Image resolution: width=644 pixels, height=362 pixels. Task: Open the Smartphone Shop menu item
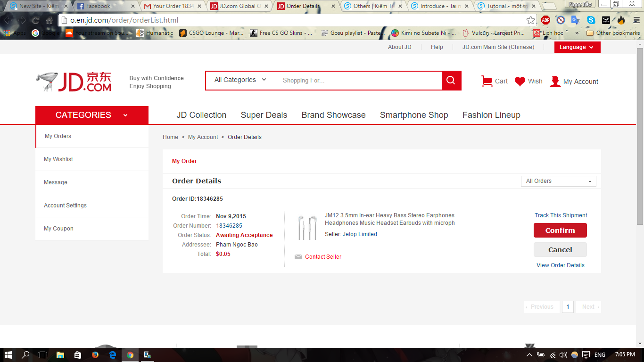point(414,115)
